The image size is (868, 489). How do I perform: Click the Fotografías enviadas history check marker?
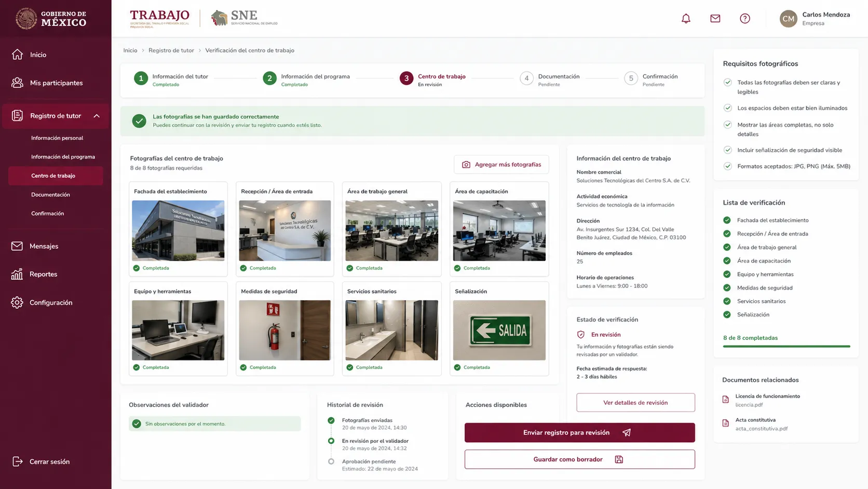tap(331, 420)
